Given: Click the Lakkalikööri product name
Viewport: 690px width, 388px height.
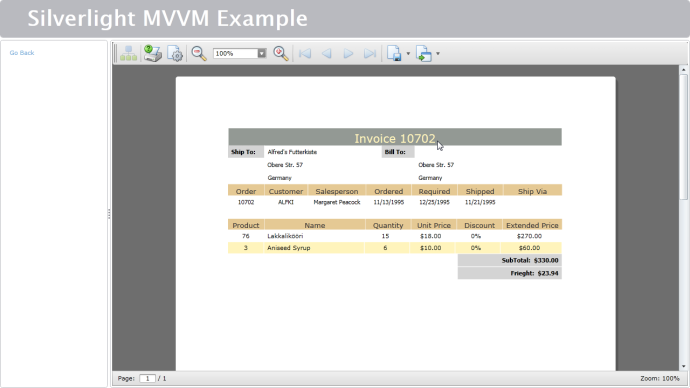Looking at the screenshot, I should click(285, 236).
